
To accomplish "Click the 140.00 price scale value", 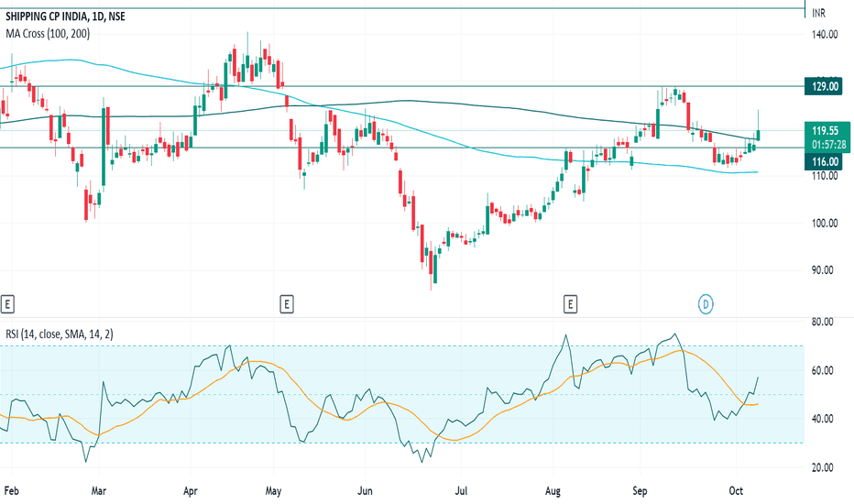I will point(825,34).
